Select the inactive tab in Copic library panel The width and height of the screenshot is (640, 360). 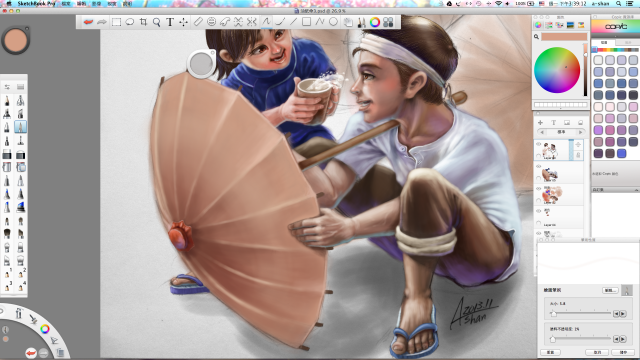(x=628, y=42)
